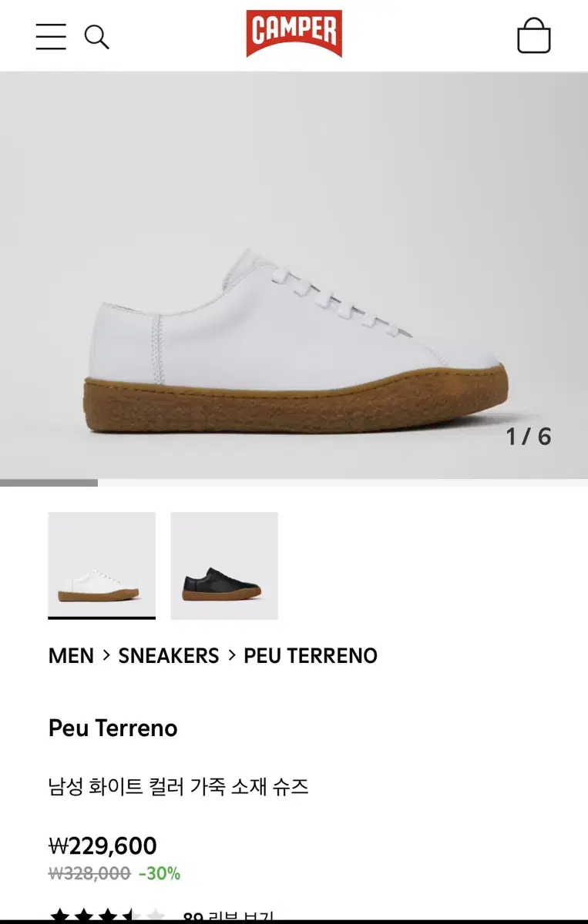
Task: Click the crossed-out ₩328,000 price
Action: pyautogui.click(x=89, y=873)
